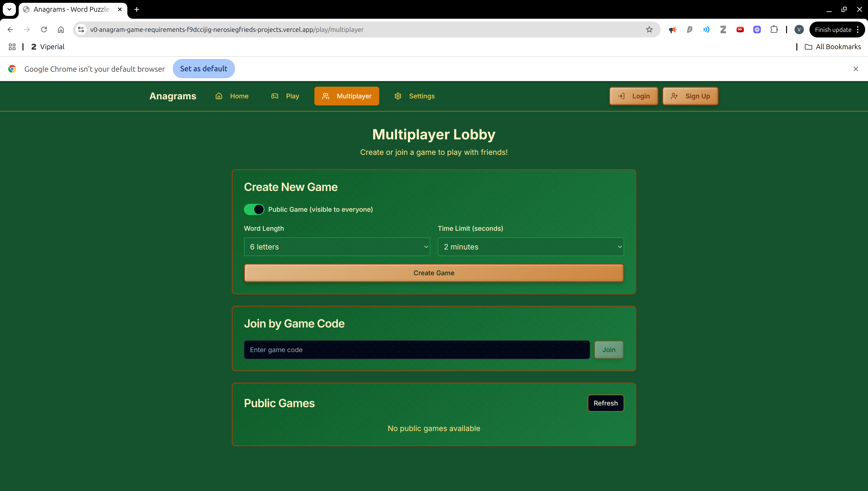This screenshot has width=868, height=491.
Task: Reload the page
Action: [44, 30]
